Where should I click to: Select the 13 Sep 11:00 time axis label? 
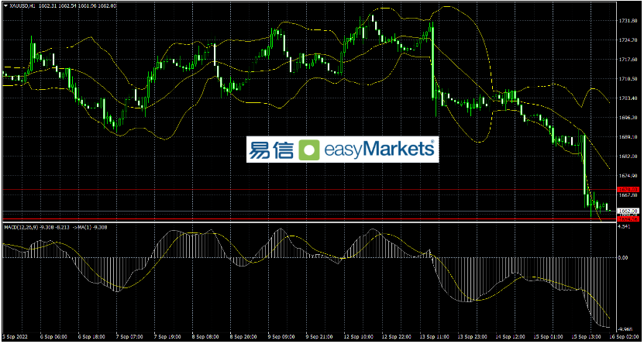[436, 336]
